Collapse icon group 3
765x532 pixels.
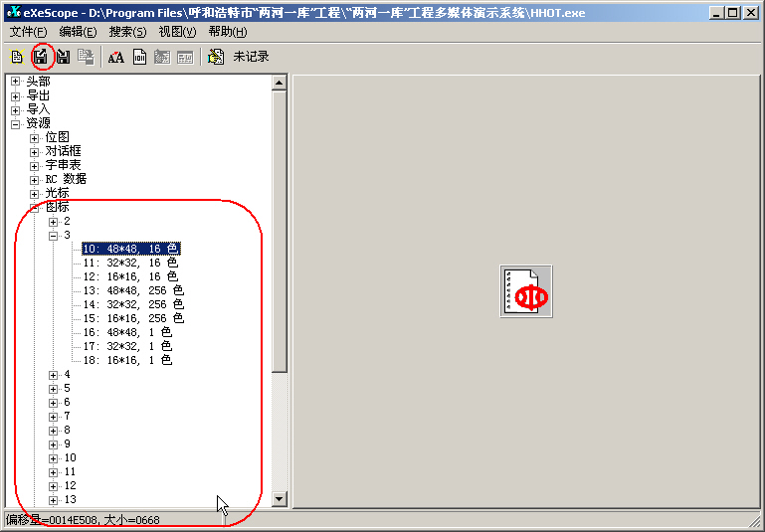pos(53,236)
